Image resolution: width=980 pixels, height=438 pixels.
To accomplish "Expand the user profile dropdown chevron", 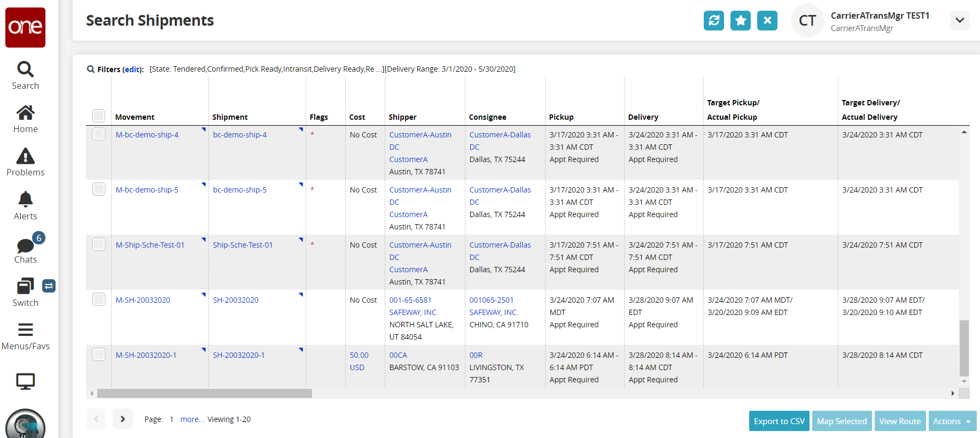I will pos(959,21).
